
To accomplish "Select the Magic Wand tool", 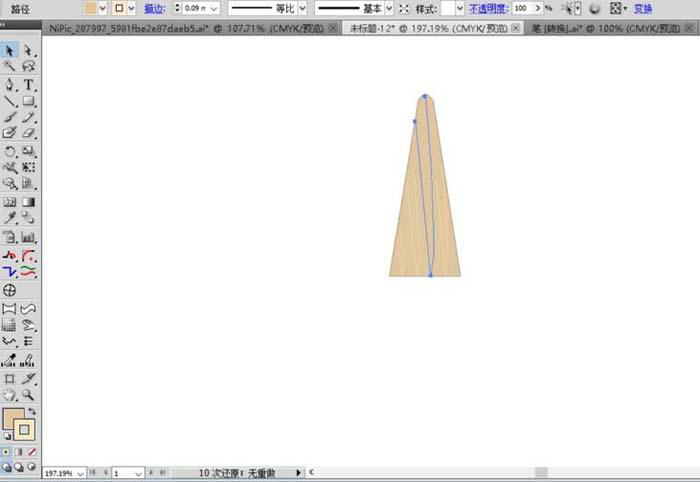I will click(9, 66).
